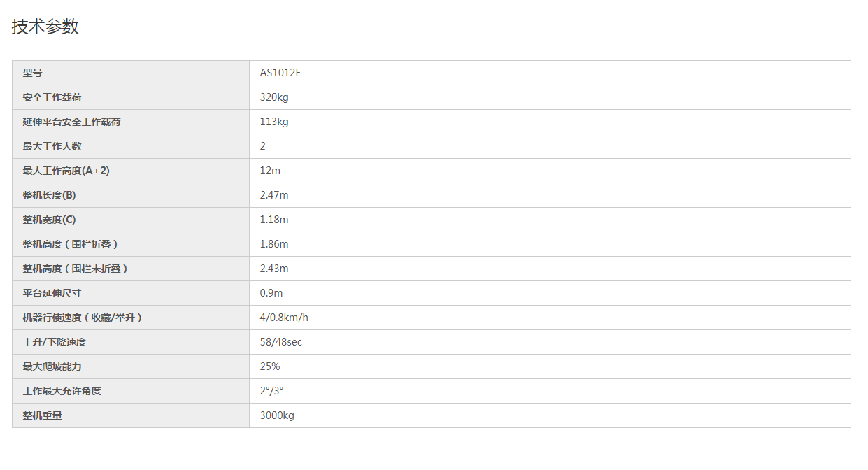The image size is (868, 470).
Task: Select the 平台延伸尺寸 row label
Action: (x=52, y=293)
